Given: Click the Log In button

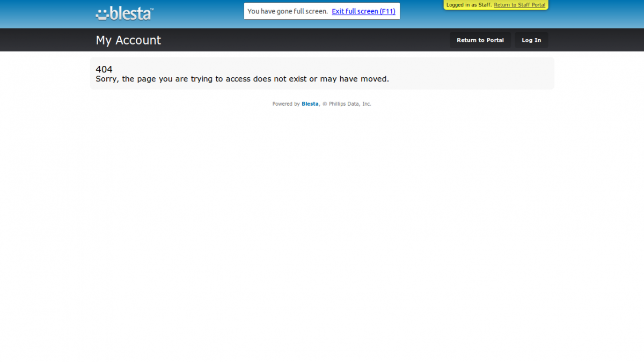Looking at the screenshot, I should 531,40.
